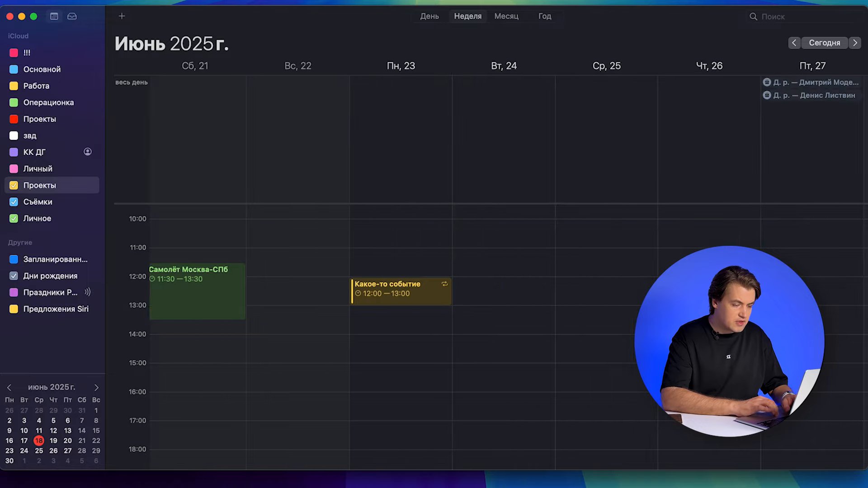Click the Чт, 26 column header

pos(709,66)
